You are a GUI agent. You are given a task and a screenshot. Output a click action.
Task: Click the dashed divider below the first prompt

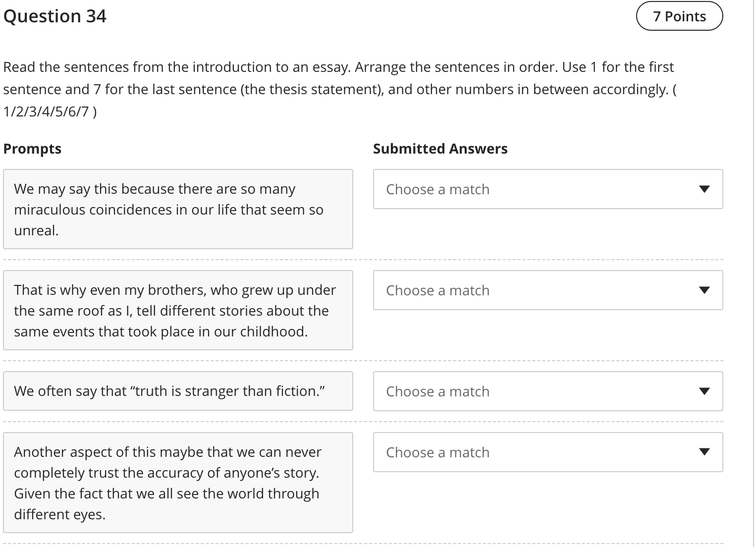[363, 260]
